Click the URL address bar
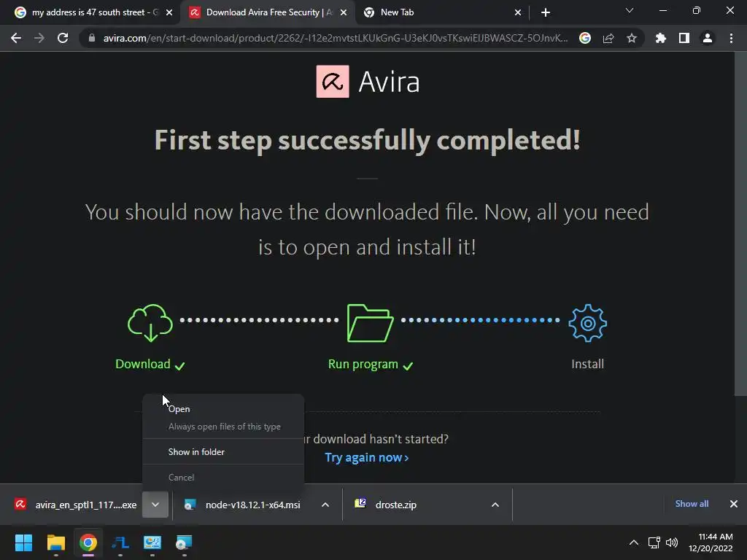Screen dimensions: 747x560 tap(336, 38)
